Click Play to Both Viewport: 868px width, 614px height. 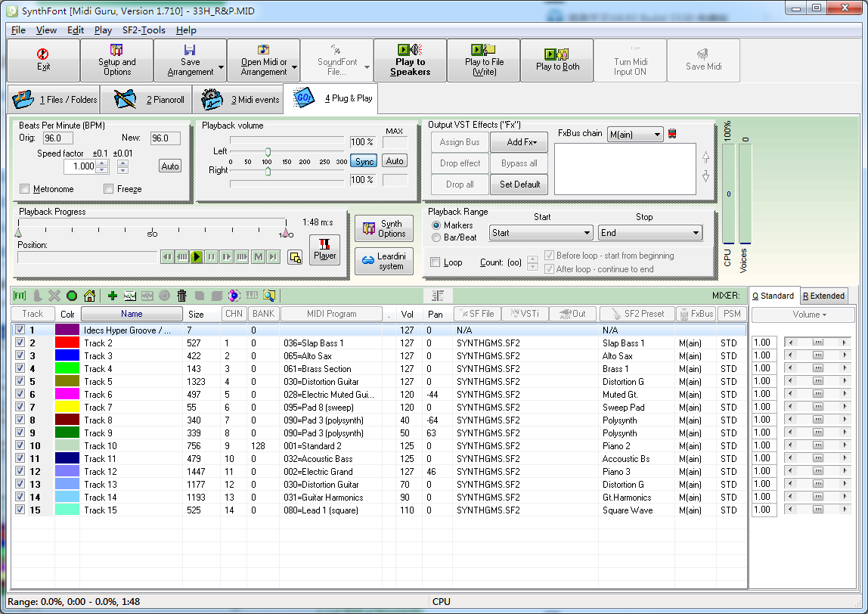[557, 60]
